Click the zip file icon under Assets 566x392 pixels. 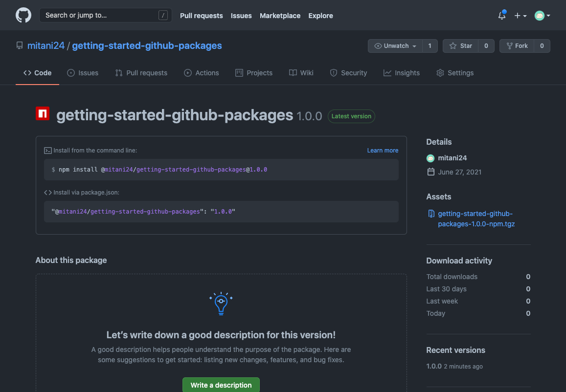[x=431, y=214]
